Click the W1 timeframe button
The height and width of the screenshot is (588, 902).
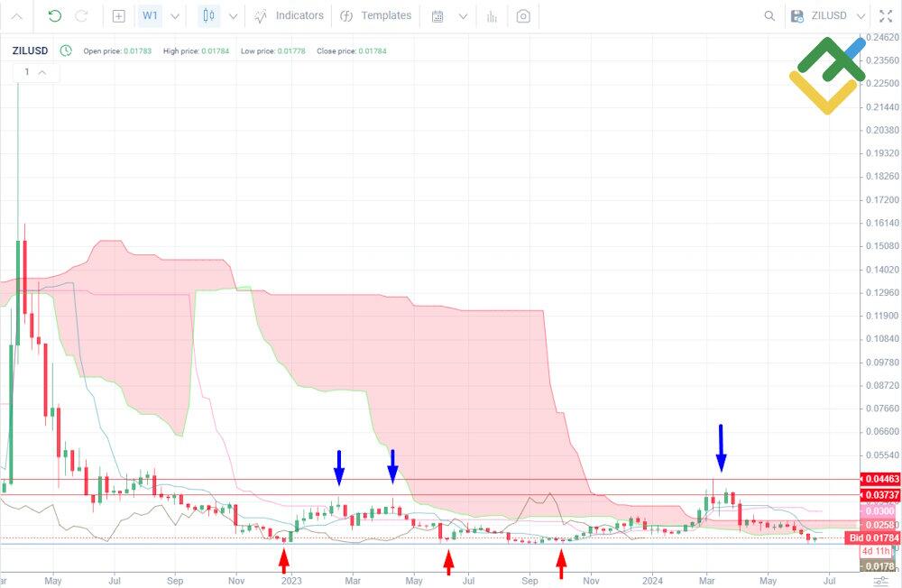pyautogui.click(x=150, y=15)
